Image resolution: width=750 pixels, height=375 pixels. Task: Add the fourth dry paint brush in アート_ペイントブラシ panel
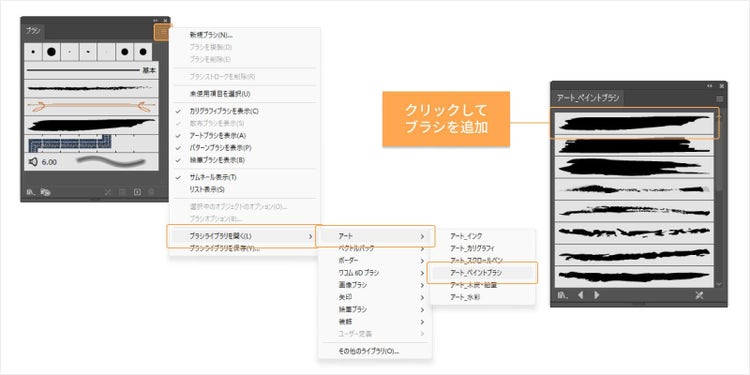click(x=634, y=189)
